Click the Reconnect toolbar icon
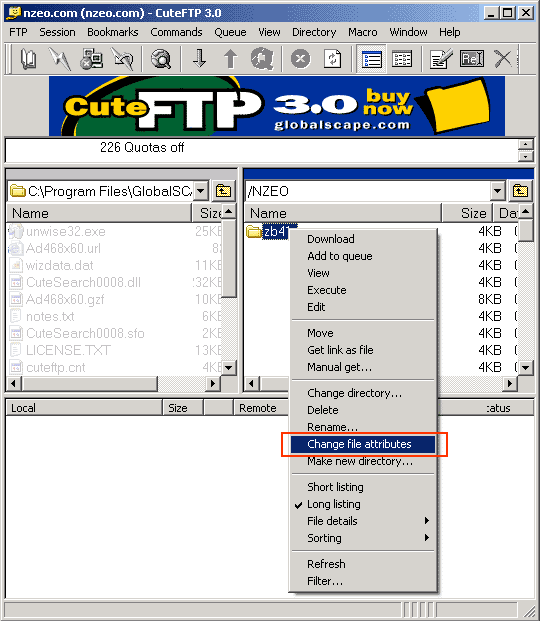 (123, 59)
